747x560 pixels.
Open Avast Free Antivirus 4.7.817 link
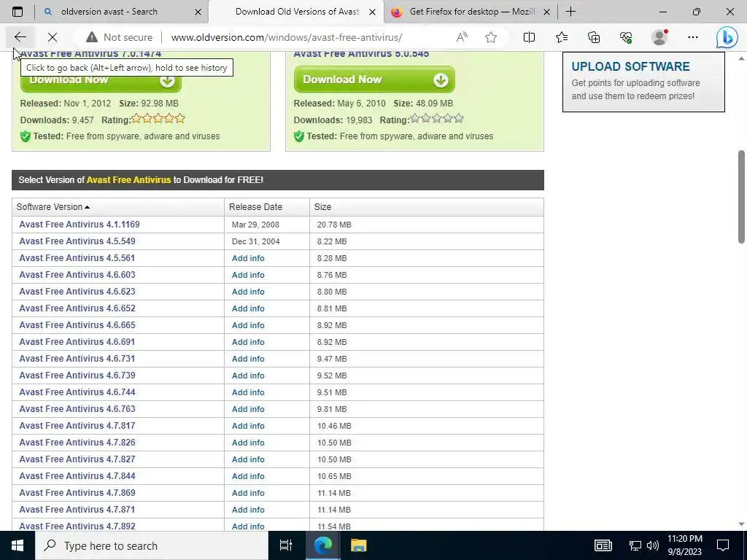pos(77,425)
